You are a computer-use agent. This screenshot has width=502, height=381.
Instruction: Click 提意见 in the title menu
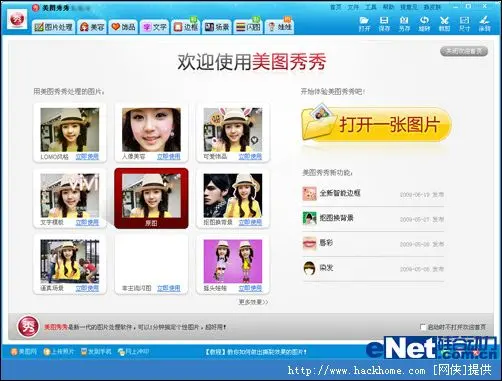click(x=409, y=7)
